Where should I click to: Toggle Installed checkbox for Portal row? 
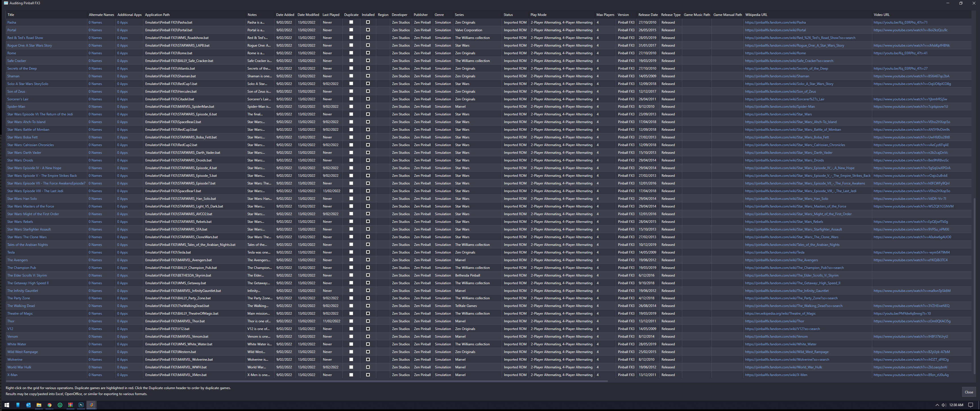coord(368,30)
